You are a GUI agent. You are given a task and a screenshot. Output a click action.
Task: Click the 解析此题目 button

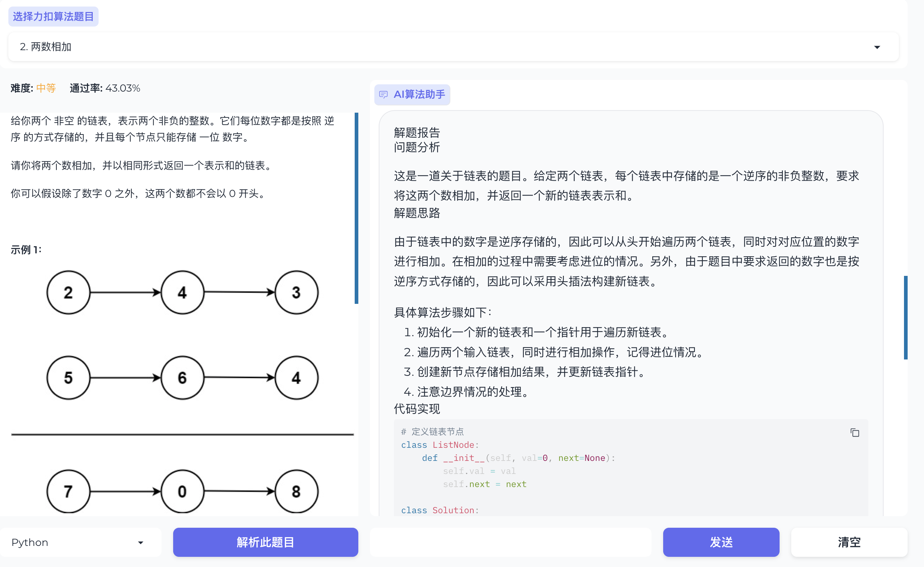point(265,542)
